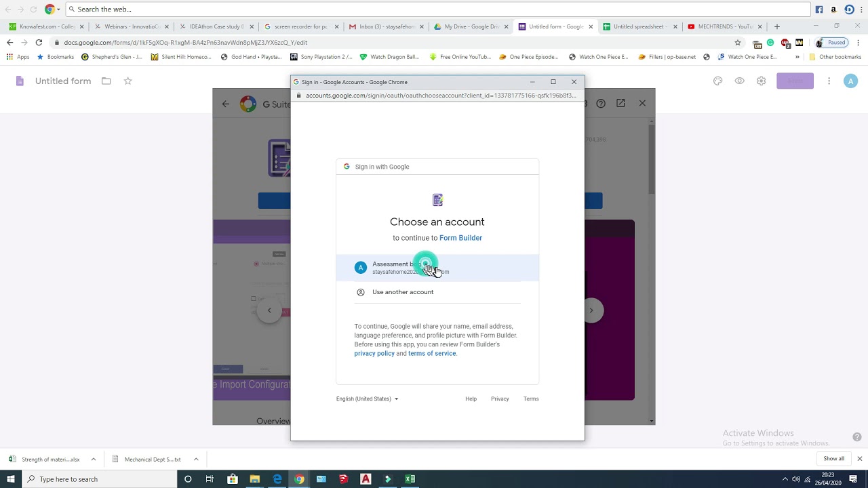The height and width of the screenshot is (488, 868).
Task: Switch to the MECHTRENDS YouTube tab
Action: 725,26
